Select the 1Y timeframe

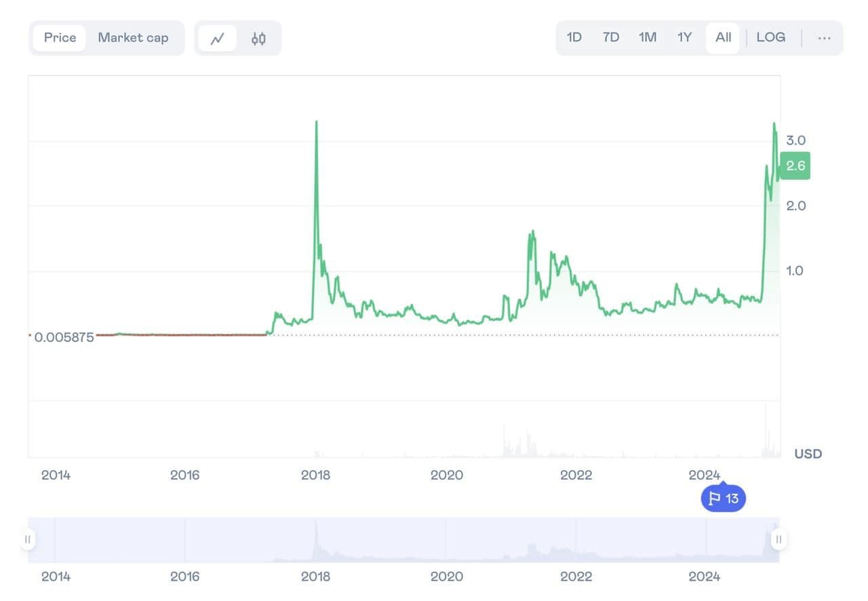pos(684,37)
